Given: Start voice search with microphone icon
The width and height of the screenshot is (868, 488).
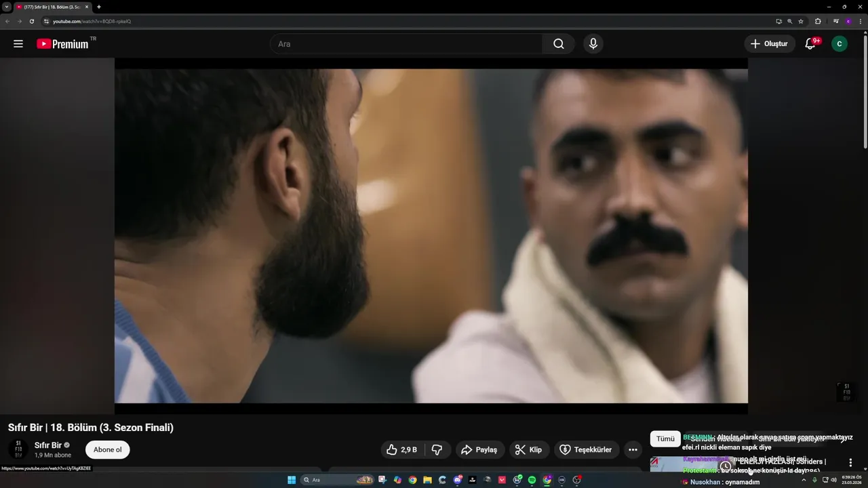Looking at the screenshot, I should point(593,44).
